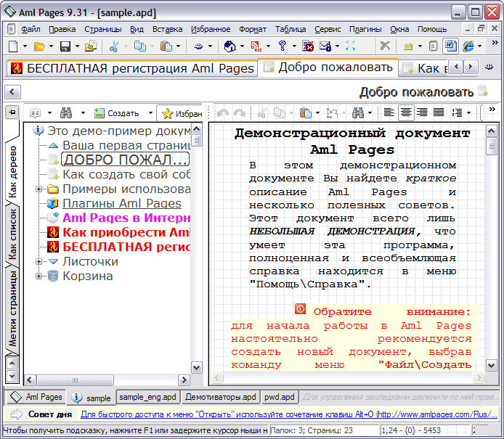Open the Вставка menu
This screenshot has height=439, width=504.
pos(167,29)
